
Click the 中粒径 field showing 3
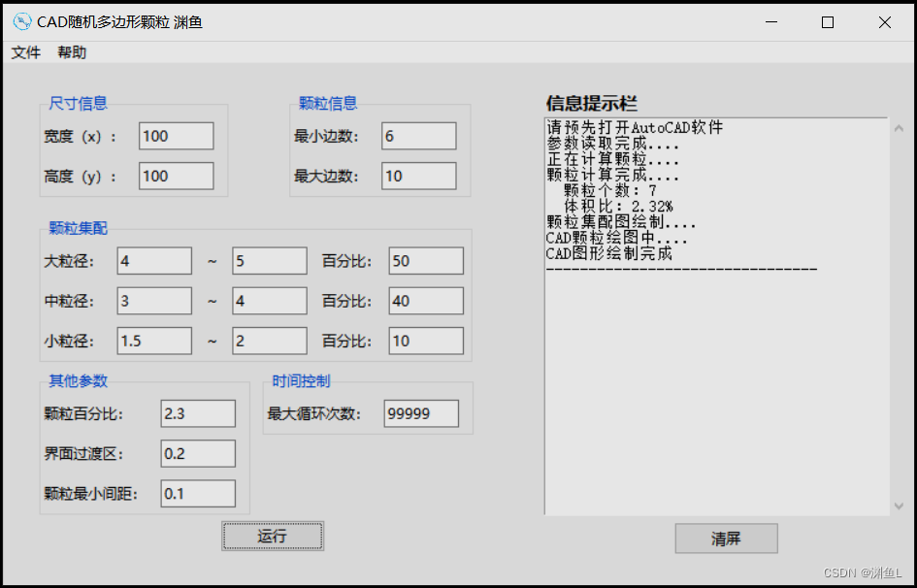(x=154, y=301)
